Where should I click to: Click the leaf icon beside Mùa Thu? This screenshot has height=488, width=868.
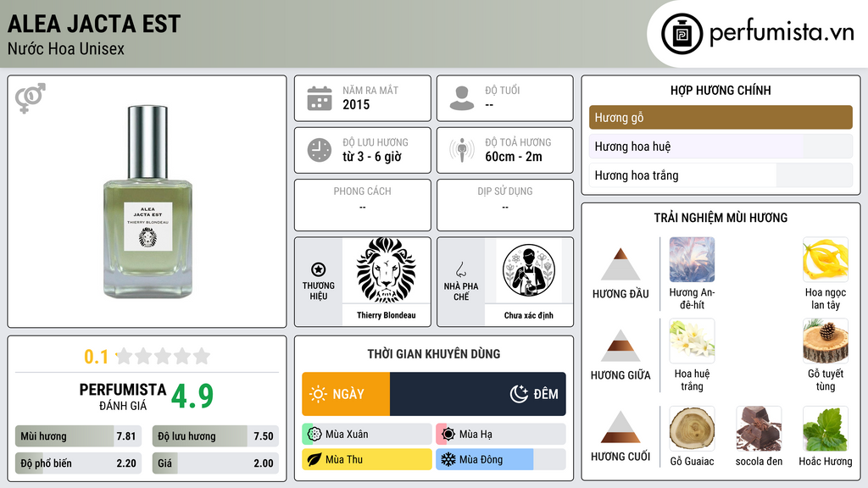(x=314, y=459)
